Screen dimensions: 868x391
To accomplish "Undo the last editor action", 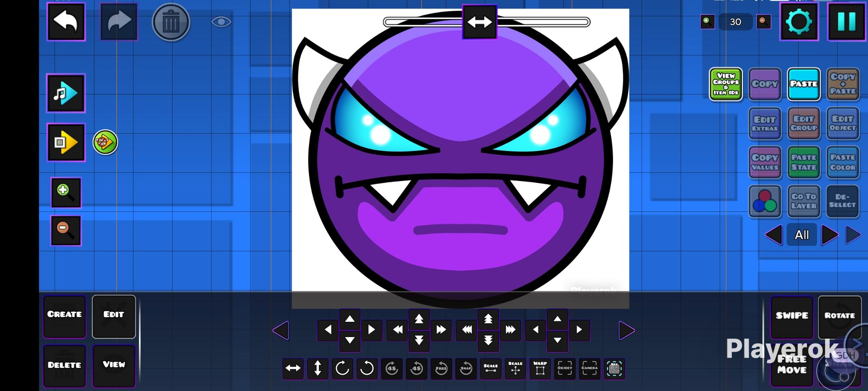I will [x=66, y=22].
